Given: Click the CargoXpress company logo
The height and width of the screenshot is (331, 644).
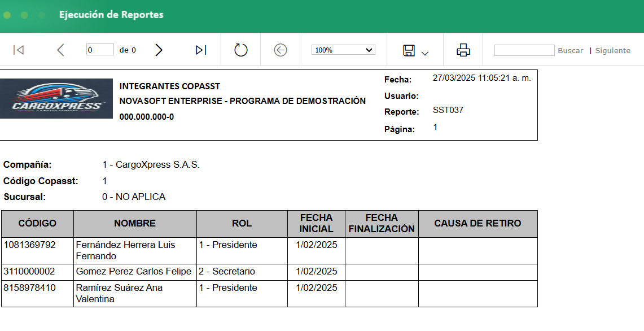Looking at the screenshot, I should [x=56, y=97].
